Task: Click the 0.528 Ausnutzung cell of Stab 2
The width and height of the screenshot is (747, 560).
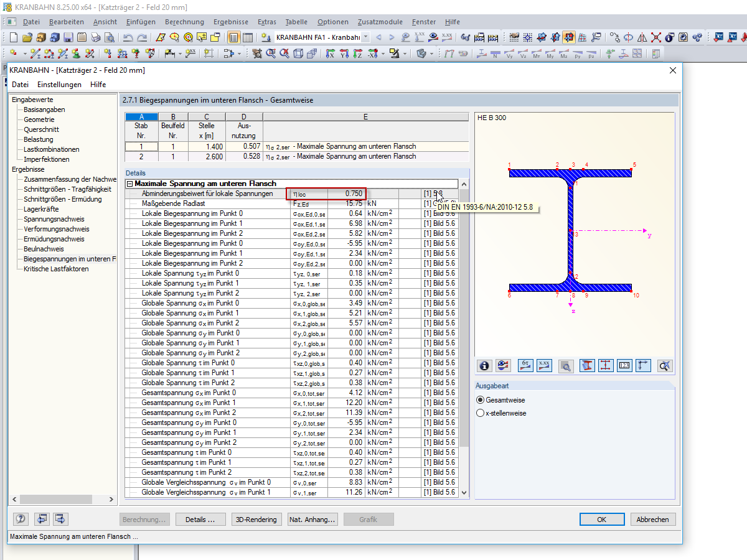Action: (x=243, y=156)
